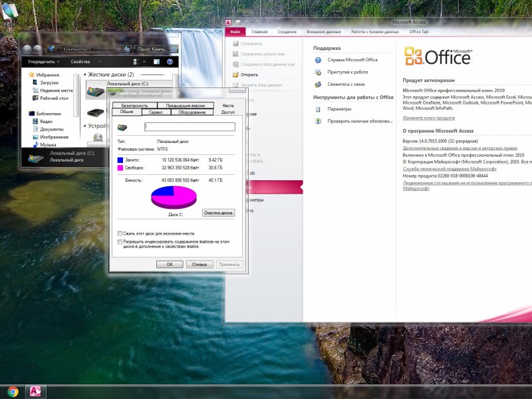Open the Квота tab in disk properties
The height and width of the screenshot is (399, 532).
click(228, 106)
